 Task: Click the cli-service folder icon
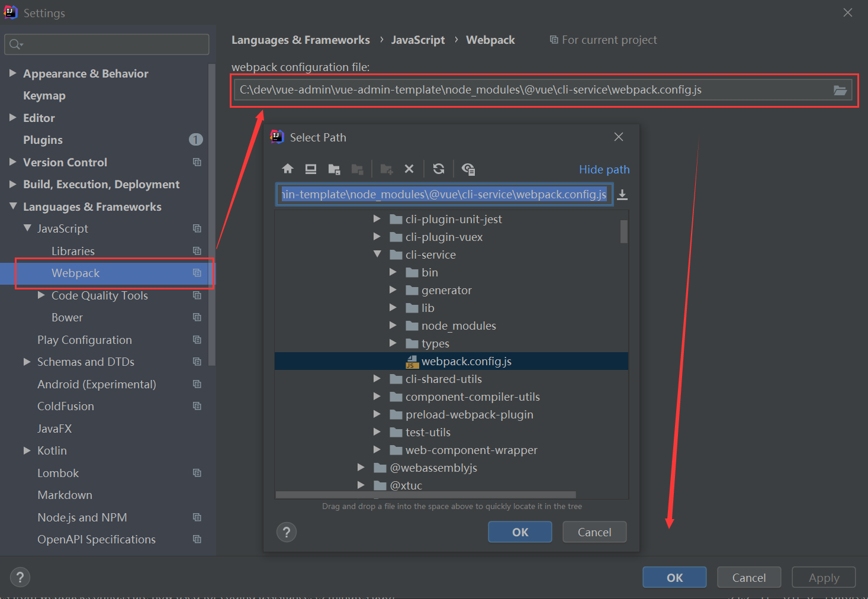(x=396, y=255)
